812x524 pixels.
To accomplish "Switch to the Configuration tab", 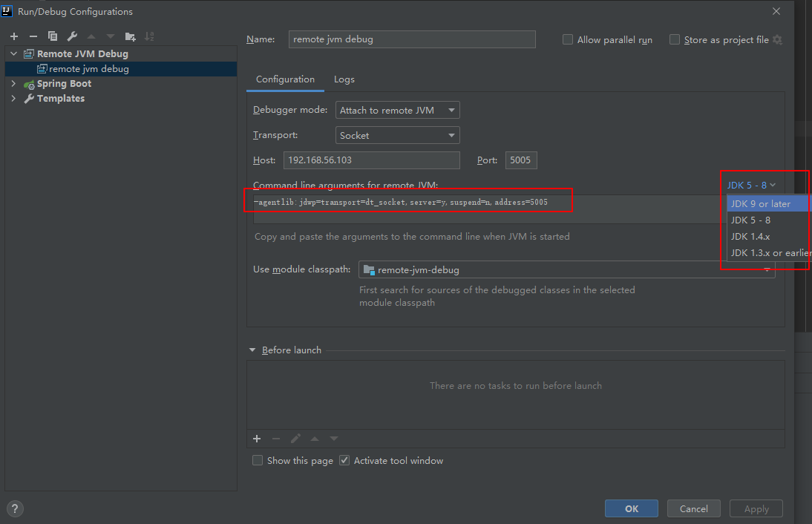I will coord(285,79).
